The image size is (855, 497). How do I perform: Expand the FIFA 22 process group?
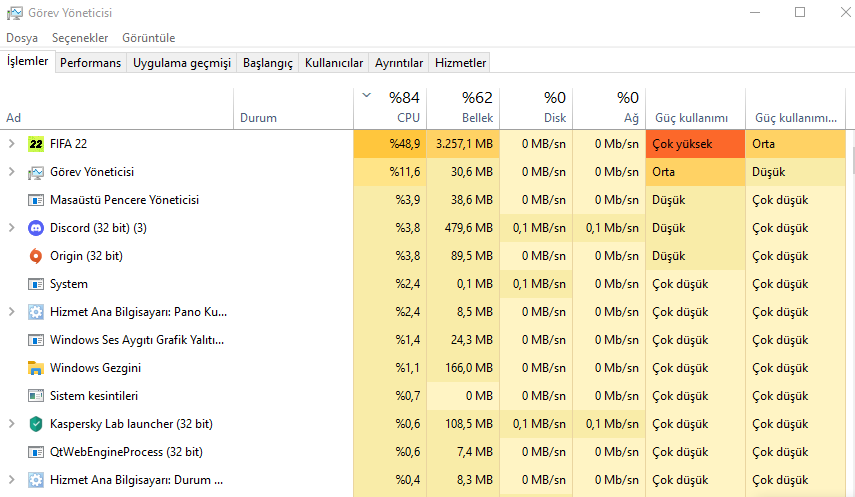11,144
